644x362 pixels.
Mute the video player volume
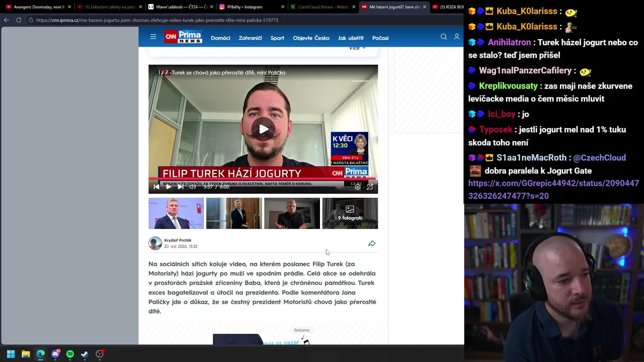coord(193,187)
